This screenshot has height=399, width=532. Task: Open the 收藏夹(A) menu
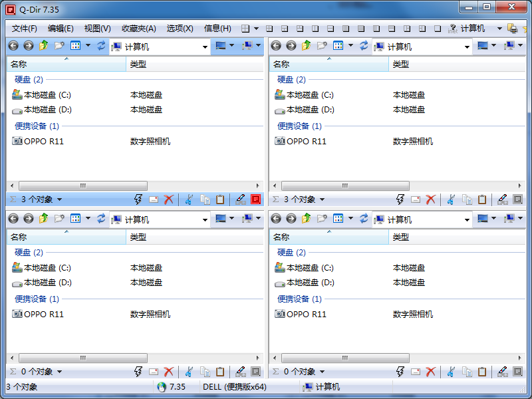coord(138,29)
